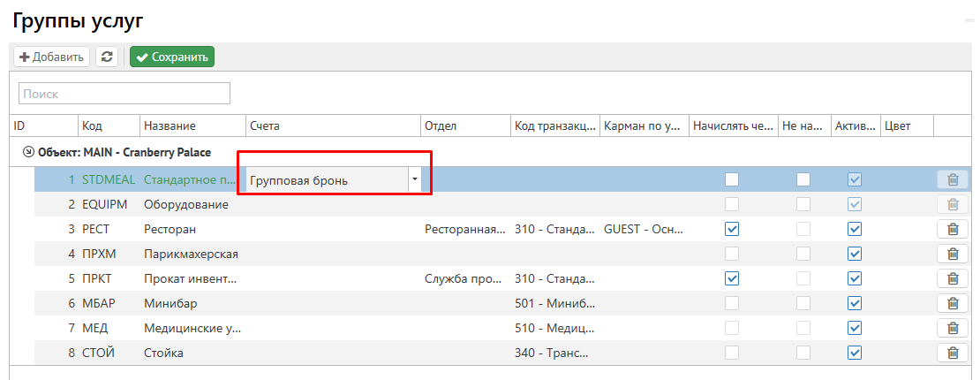
Task: Delete the STDMEAL row with trash icon
Action: tap(953, 179)
